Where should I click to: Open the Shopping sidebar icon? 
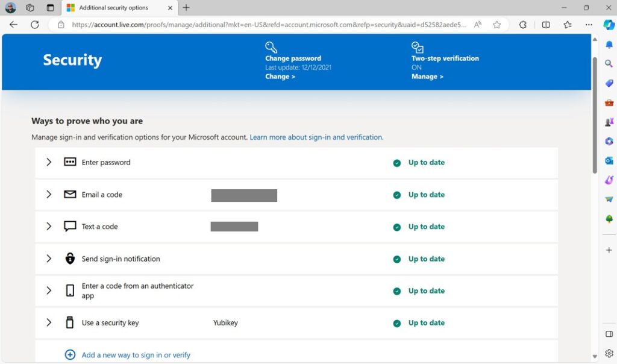[x=608, y=83]
